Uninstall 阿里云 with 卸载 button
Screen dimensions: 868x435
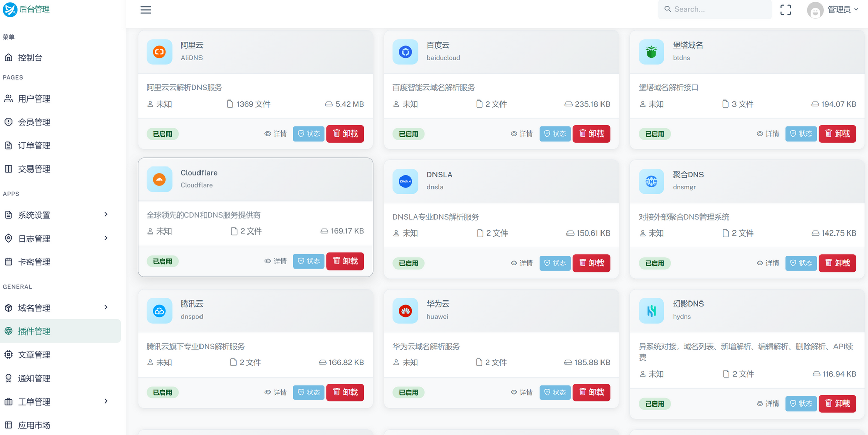pyautogui.click(x=345, y=133)
